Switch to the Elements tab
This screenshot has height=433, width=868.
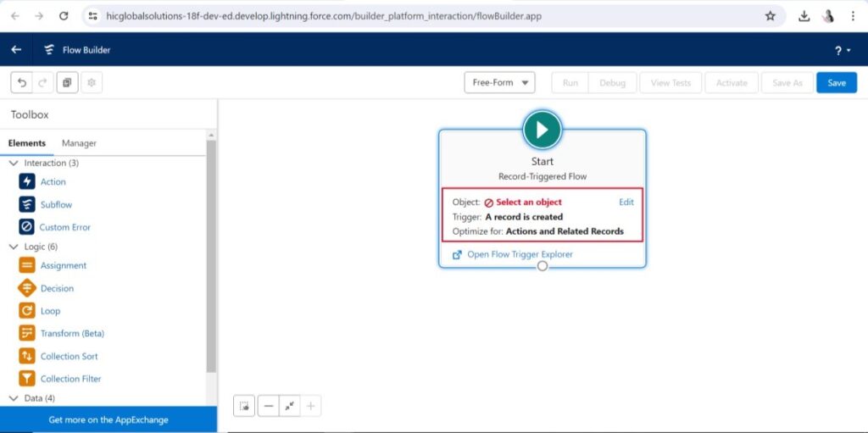[26, 143]
